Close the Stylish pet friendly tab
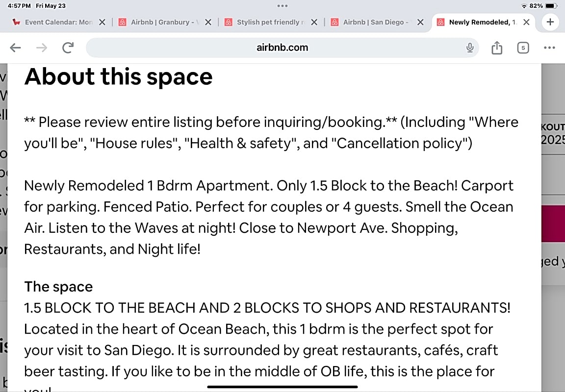This screenshot has width=565, height=392. tap(314, 22)
